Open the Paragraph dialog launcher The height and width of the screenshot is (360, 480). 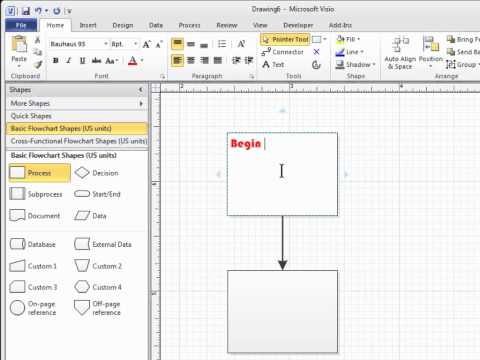pos(252,77)
